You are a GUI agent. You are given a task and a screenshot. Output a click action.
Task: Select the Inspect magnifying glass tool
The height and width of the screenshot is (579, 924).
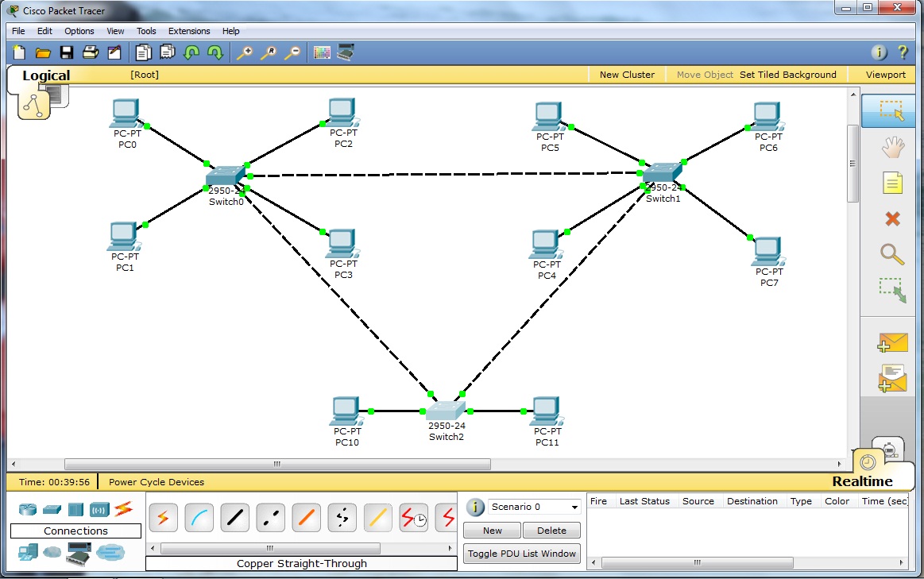pyautogui.click(x=891, y=255)
